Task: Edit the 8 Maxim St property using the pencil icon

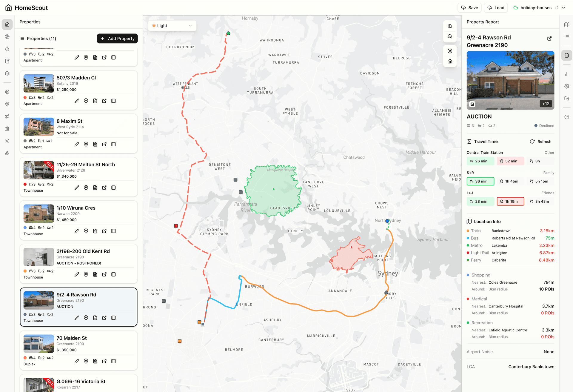Action: click(x=77, y=144)
